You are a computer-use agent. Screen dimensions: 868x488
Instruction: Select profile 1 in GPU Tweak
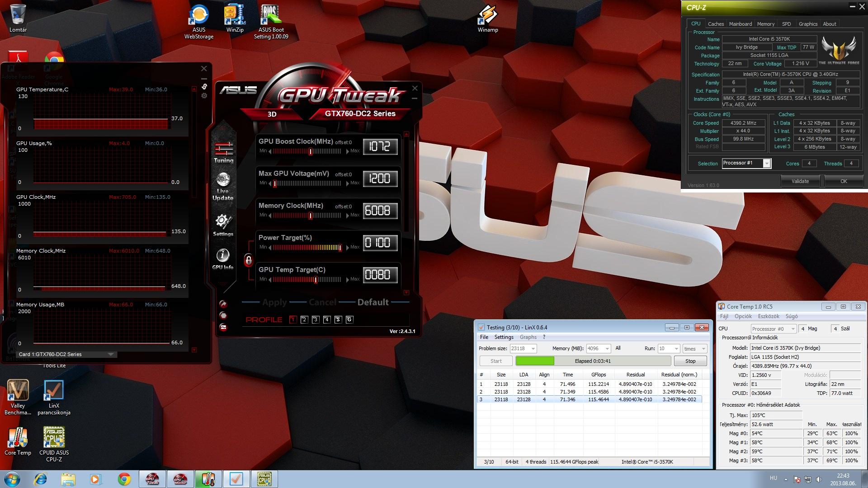(x=293, y=319)
